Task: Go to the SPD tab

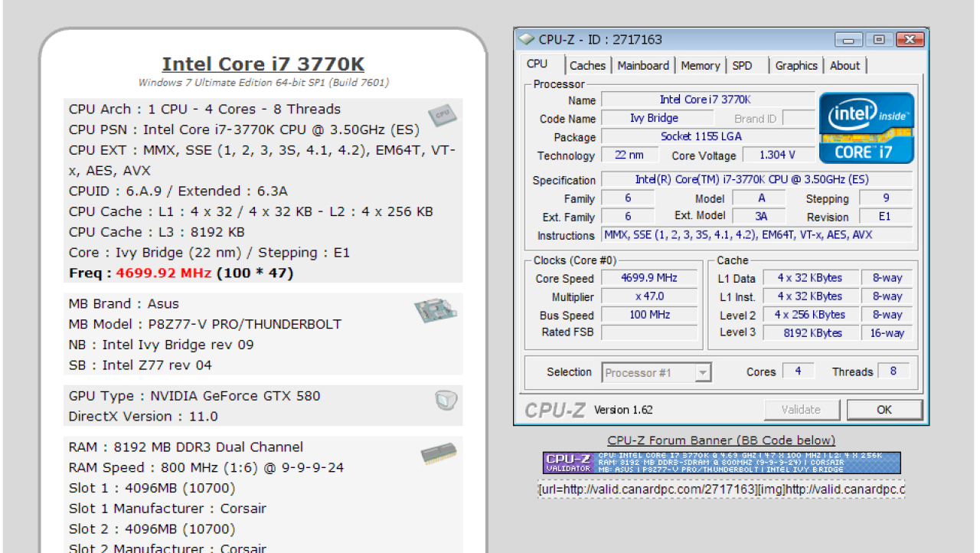Action: click(x=742, y=66)
